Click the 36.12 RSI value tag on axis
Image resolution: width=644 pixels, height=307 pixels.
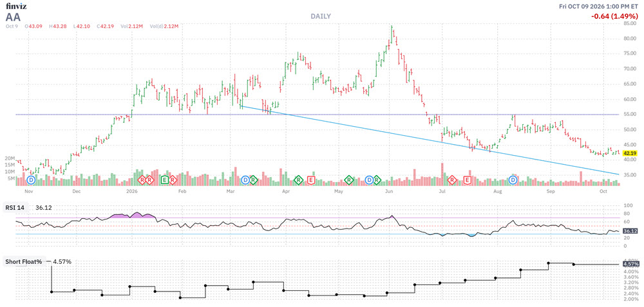(x=630, y=231)
